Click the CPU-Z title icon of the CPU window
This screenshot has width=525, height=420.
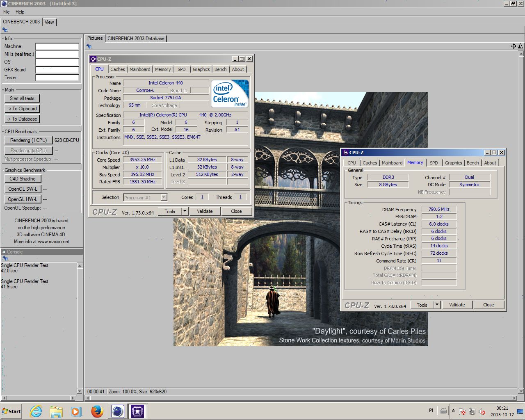tap(93, 59)
